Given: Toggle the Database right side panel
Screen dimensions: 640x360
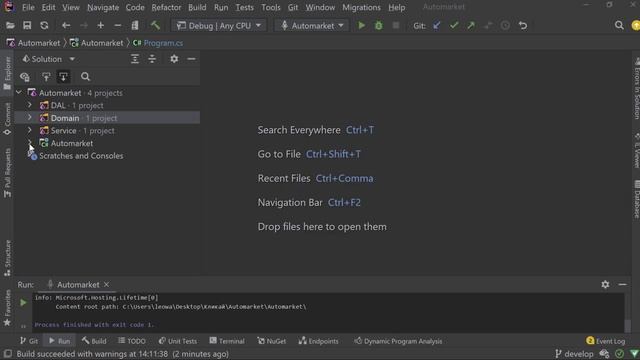Looking at the screenshot, I should tap(636, 199).
